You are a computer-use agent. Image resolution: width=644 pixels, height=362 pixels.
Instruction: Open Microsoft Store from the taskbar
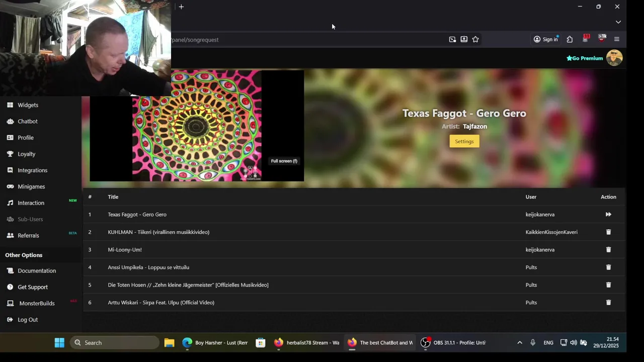tap(261, 343)
